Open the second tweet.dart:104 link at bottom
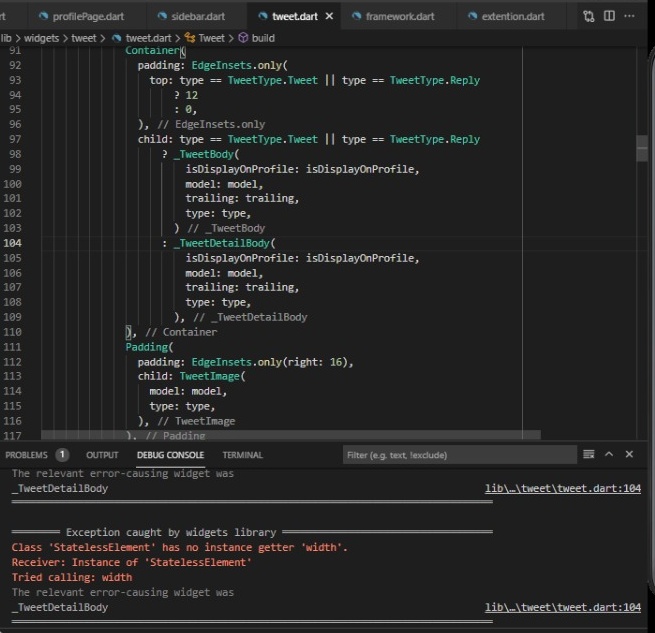Screen dimensions: 655x633 pyautogui.click(x=563, y=607)
